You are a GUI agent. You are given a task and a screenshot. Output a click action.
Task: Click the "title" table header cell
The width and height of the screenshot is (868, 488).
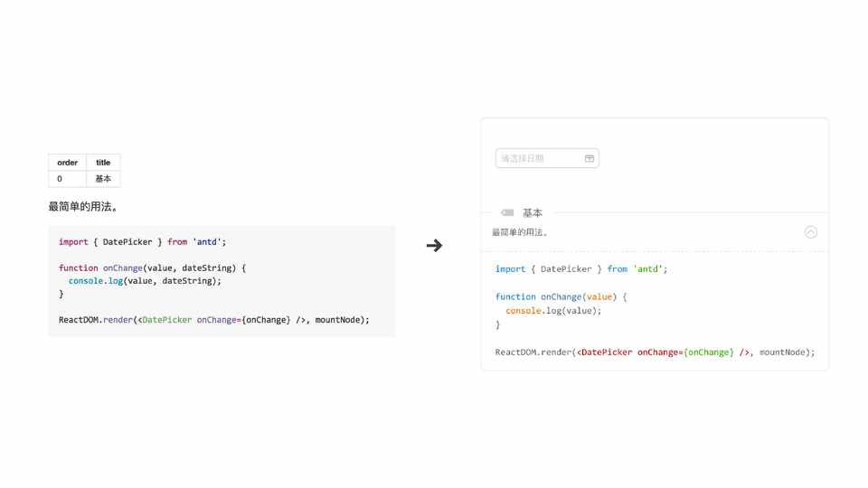[x=103, y=163]
